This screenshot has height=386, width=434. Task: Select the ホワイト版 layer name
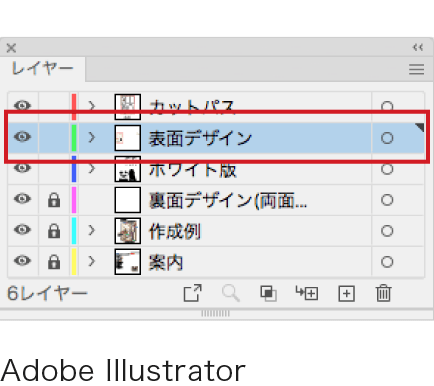[193, 169]
